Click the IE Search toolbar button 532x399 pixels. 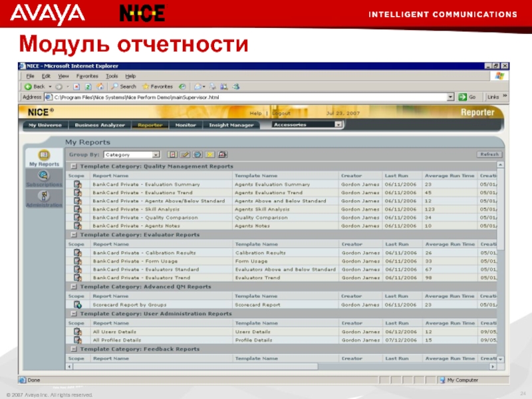point(124,86)
